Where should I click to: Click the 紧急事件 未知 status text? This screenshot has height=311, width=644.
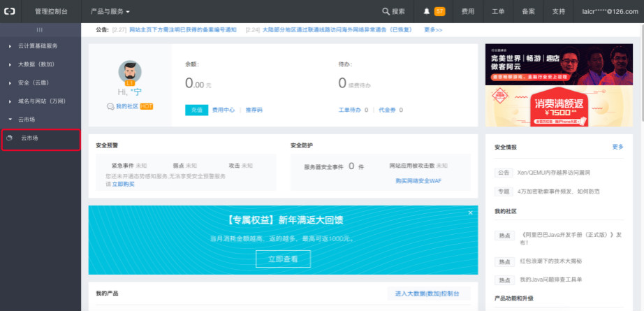129,166
